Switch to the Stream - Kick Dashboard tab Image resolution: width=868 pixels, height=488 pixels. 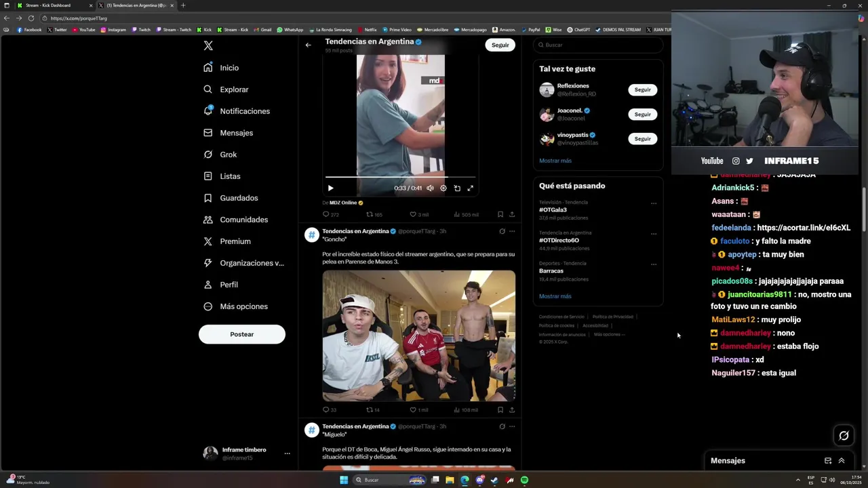[x=54, y=5]
